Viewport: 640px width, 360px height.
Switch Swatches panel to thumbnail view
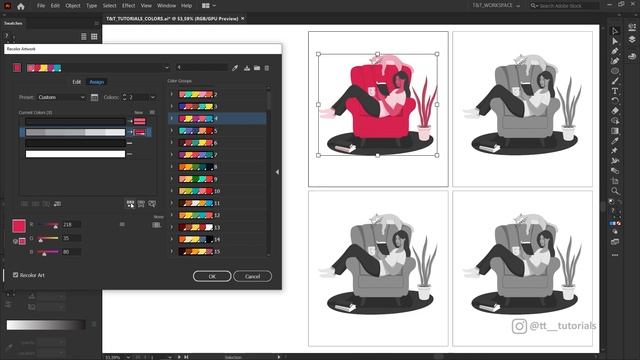[94, 37]
